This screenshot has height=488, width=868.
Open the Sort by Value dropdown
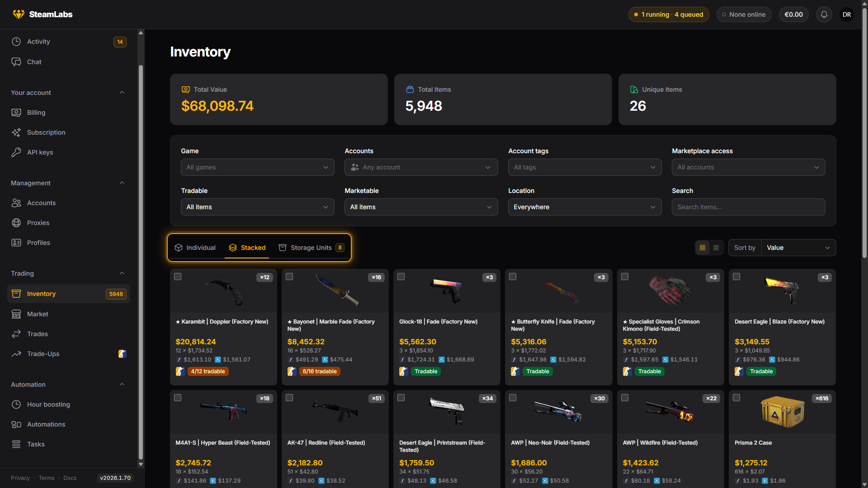pos(798,248)
